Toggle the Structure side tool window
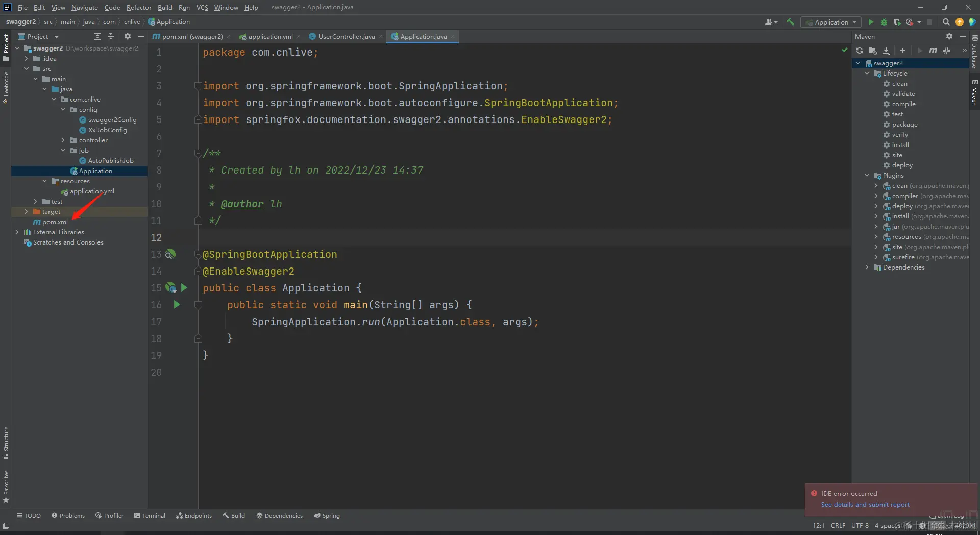 coord(6,443)
